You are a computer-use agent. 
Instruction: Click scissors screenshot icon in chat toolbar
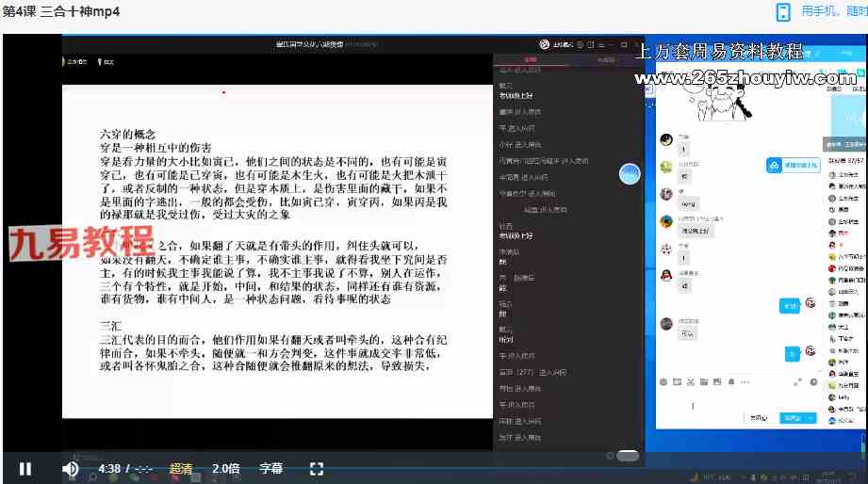point(691,381)
